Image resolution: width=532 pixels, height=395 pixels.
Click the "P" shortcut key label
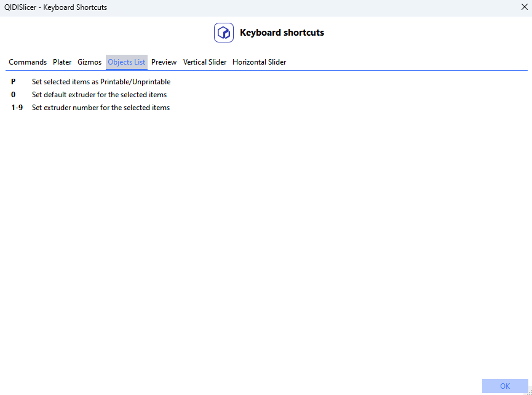click(x=14, y=82)
